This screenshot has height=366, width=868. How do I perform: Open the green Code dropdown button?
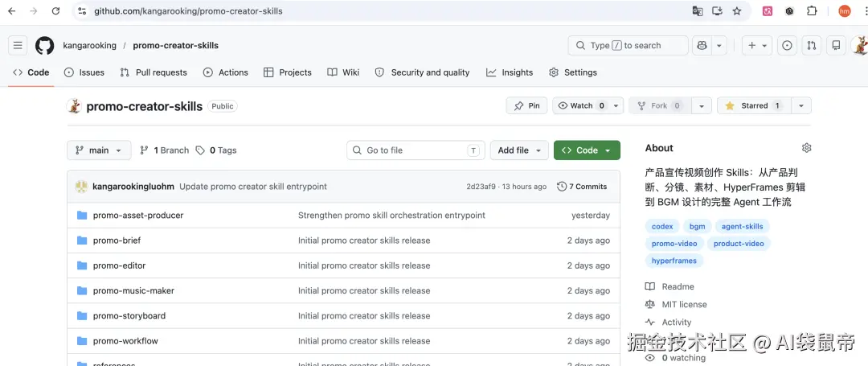click(x=587, y=150)
